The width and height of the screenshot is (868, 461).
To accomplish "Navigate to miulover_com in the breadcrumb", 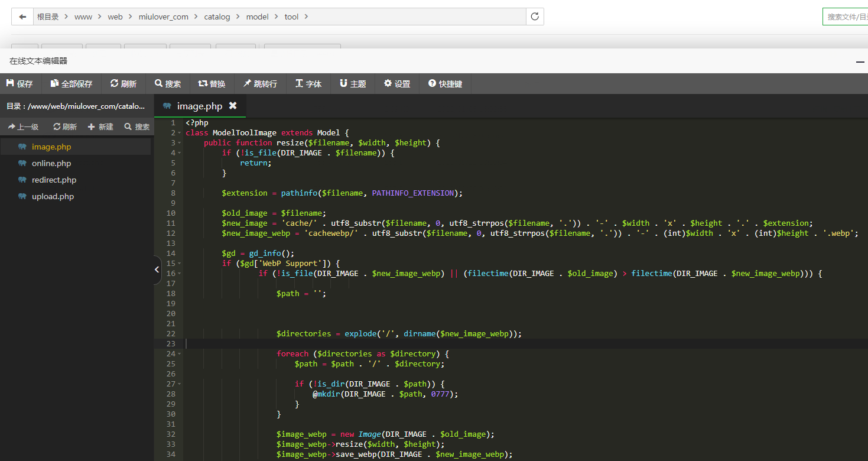I will pyautogui.click(x=164, y=17).
